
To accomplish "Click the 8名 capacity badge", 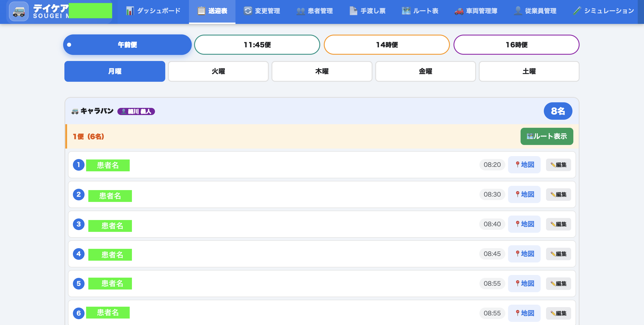I will 558,111.
